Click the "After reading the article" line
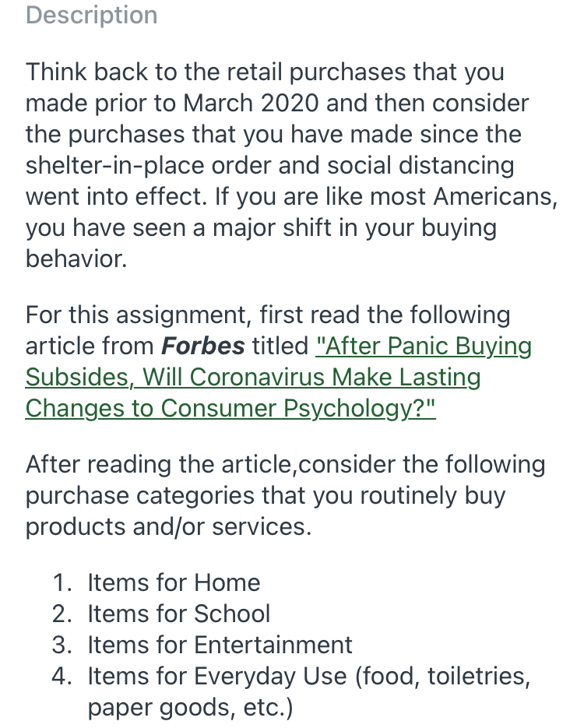The width and height of the screenshot is (584, 728). pyautogui.click(x=285, y=465)
